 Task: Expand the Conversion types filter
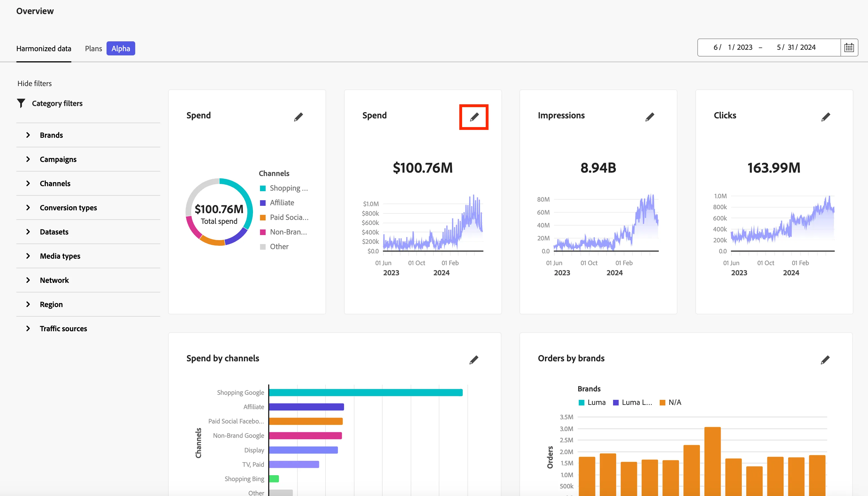click(x=88, y=208)
